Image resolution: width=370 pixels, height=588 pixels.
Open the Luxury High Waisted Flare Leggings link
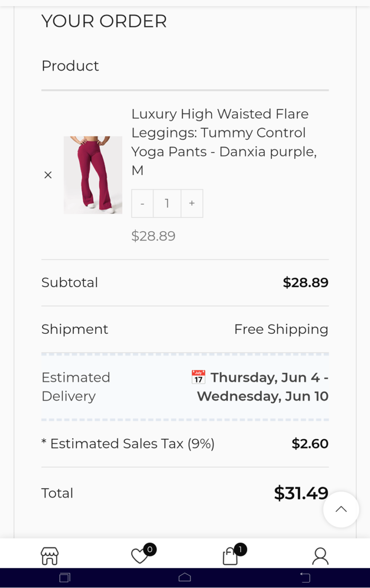225,142
